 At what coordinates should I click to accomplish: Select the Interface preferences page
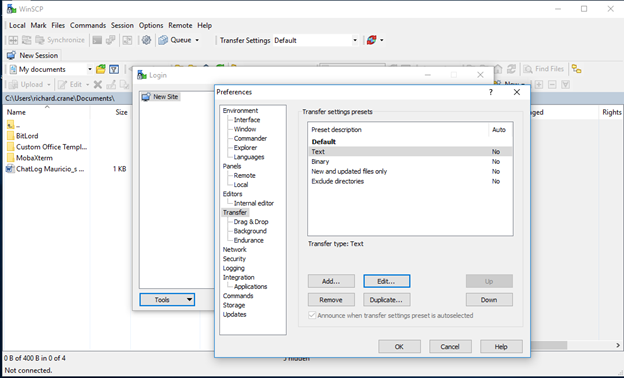pos(247,120)
